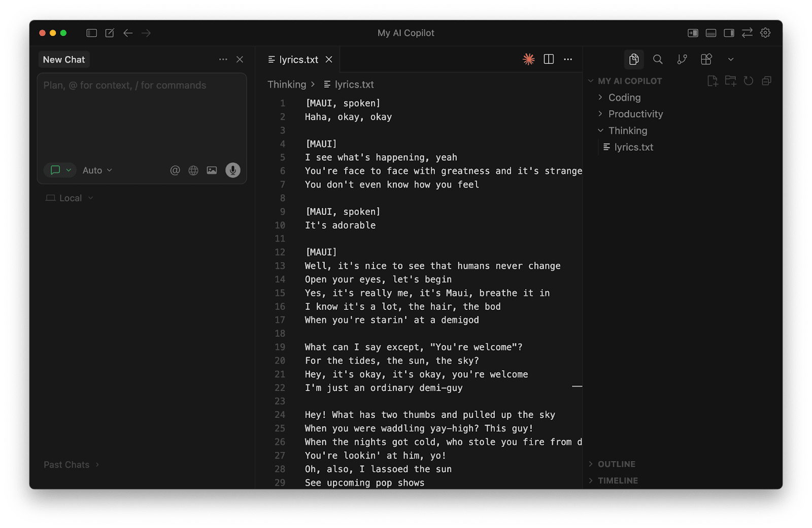Click line number 22 in the gutter
The height and width of the screenshot is (528, 812).
pyautogui.click(x=280, y=388)
